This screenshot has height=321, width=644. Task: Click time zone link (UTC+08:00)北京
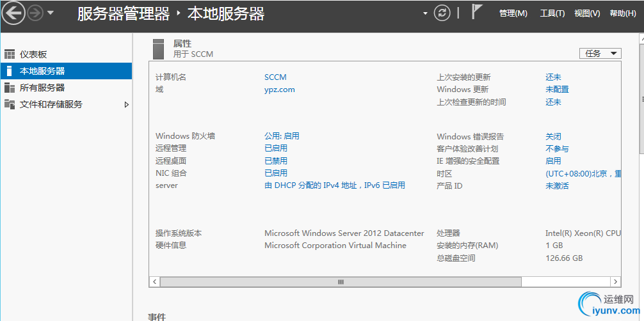pyautogui.click(x=583, y=174)
